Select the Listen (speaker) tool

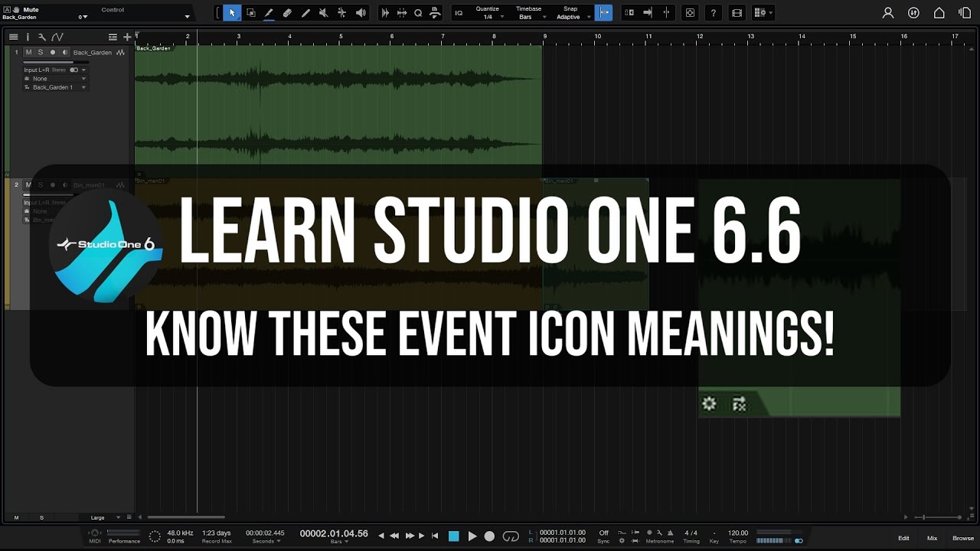360,13
